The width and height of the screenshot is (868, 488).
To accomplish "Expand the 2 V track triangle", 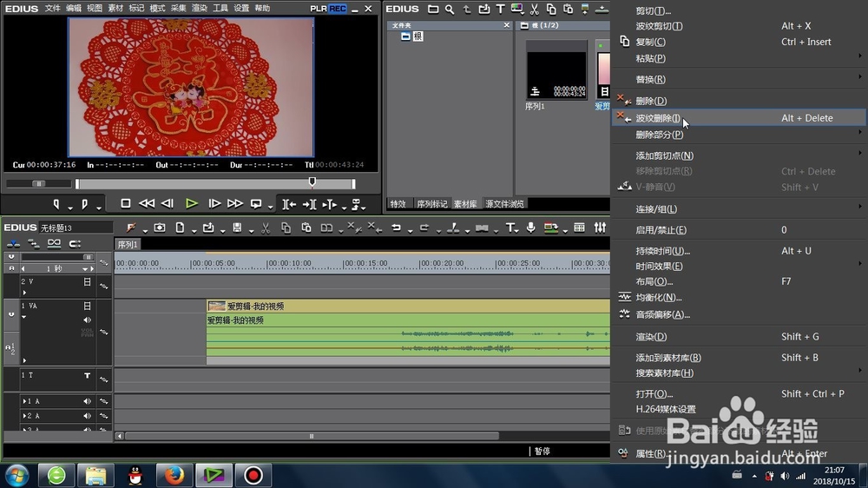I will [24, 292].
